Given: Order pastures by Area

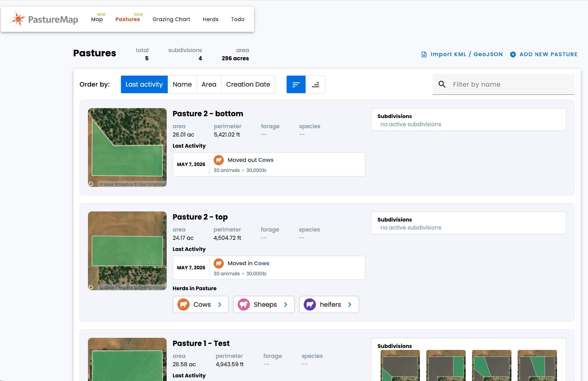Looking at the screenshot, I should (209, 84).
